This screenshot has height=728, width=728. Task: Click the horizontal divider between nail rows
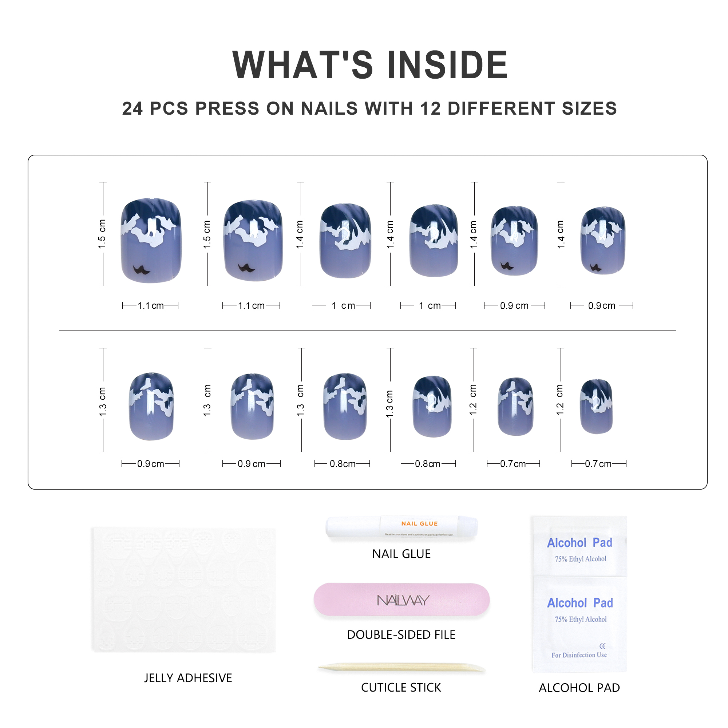(x=367, y=331)
